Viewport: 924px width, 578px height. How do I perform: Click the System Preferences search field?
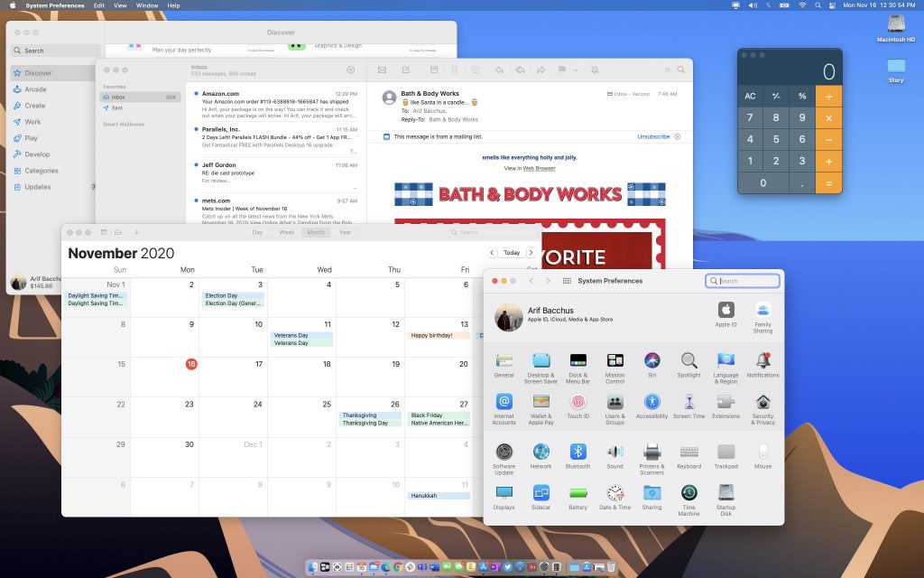(x=743, y=281)
